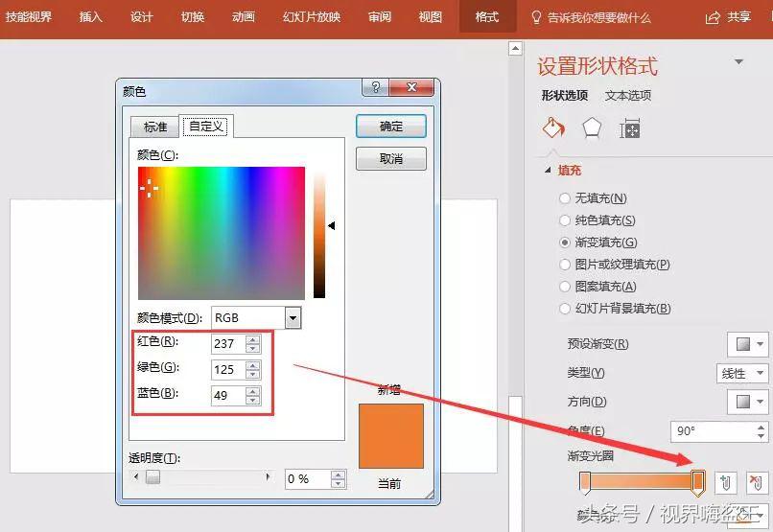
Task: Open the Format ribbon tab
Action: 487,17
